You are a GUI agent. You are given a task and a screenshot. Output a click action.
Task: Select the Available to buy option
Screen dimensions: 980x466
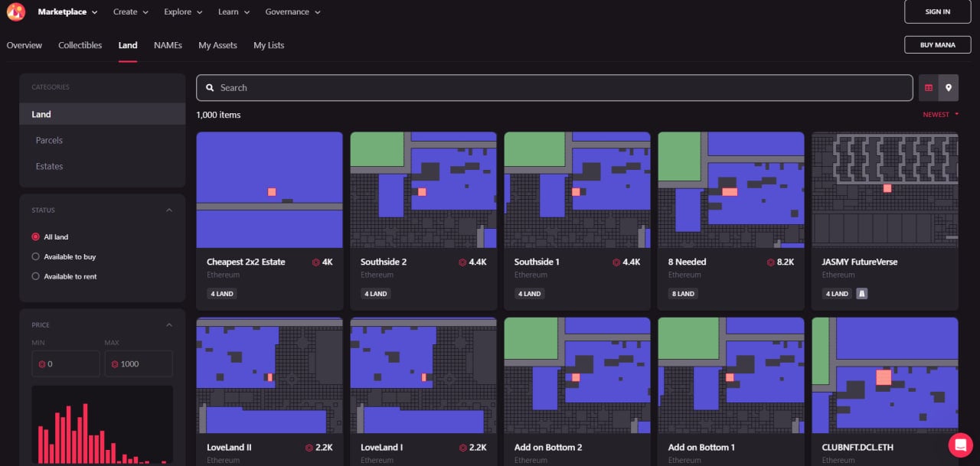tap(64, 257)
